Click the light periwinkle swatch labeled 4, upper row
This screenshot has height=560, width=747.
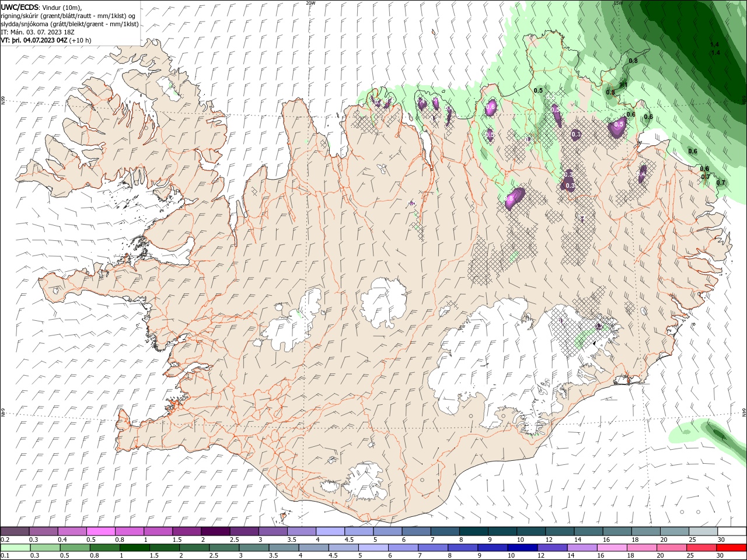coord(330,531)
